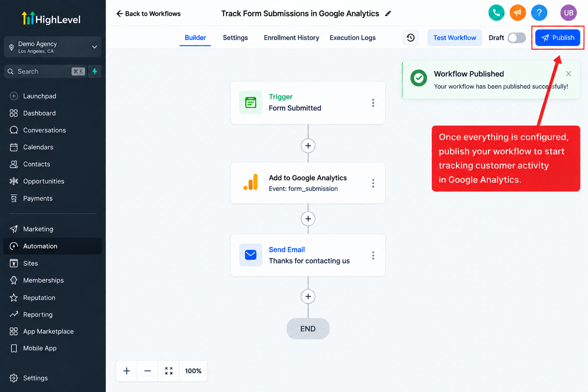Open the UB user avatar menu
This screenshot has height=392, width=588.
click(x=568, y=13)
